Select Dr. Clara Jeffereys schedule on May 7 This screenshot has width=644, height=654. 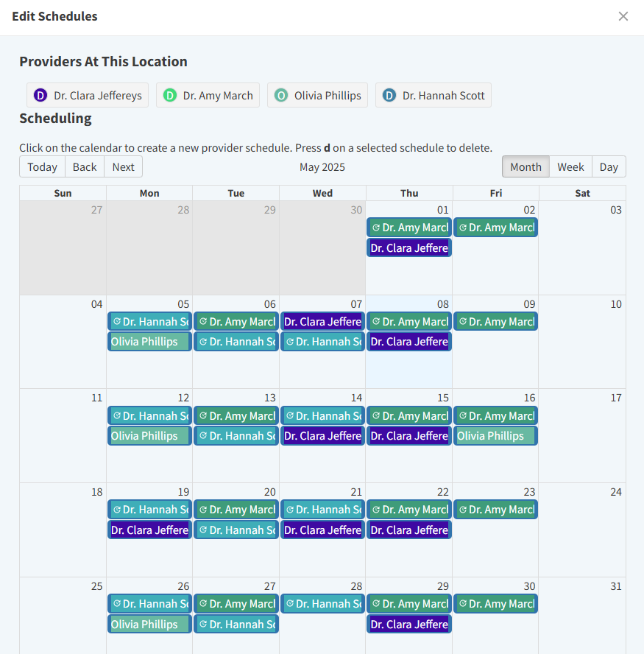[322, 321]
